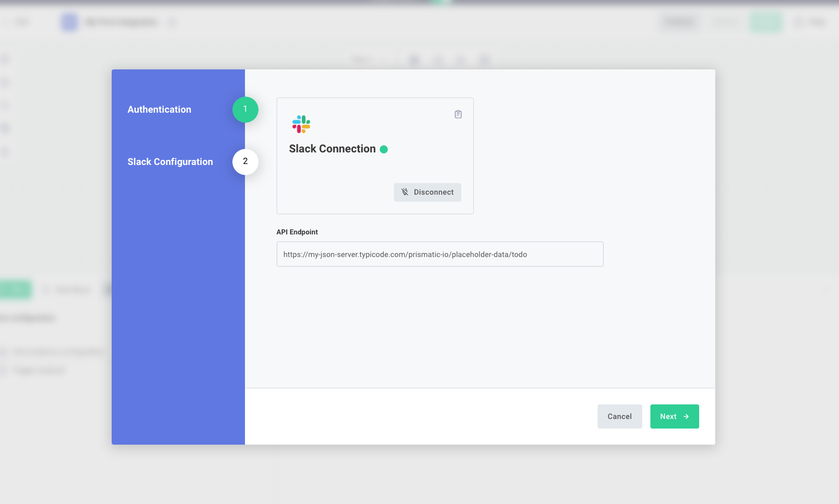This screenshot has height=504, width=839.
Task: Click the purple integration avatar in the header
Action: (68, 22)
